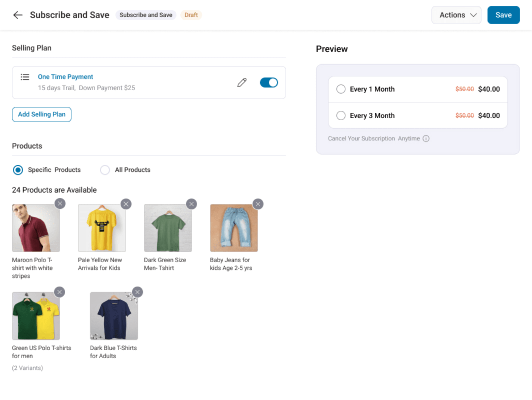This screenshot has width=532, height=400.
Task: Choose the Every 1 Month subscription option
Action: (340, 89)
